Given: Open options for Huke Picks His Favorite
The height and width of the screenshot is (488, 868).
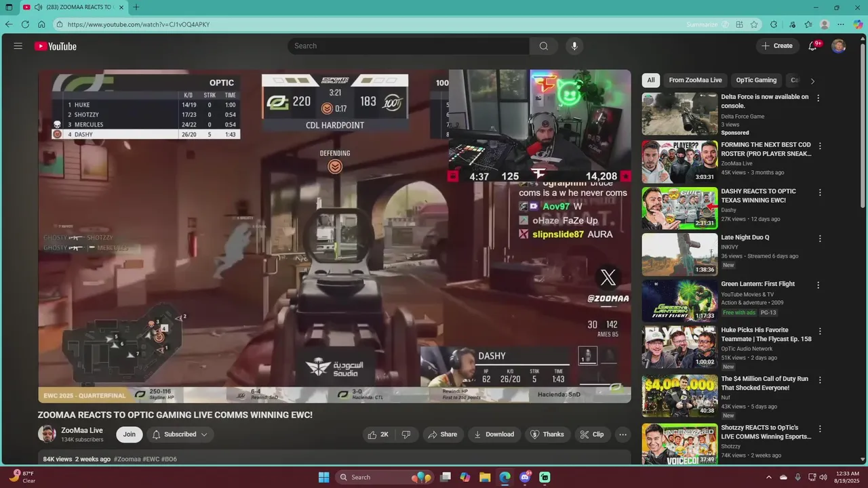Looking at the screenshot, I should pyautogui.click(x=820, y=331).
